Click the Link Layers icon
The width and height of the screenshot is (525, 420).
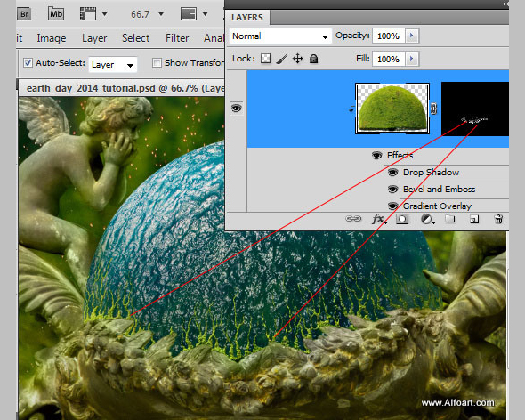click(353, 219)
